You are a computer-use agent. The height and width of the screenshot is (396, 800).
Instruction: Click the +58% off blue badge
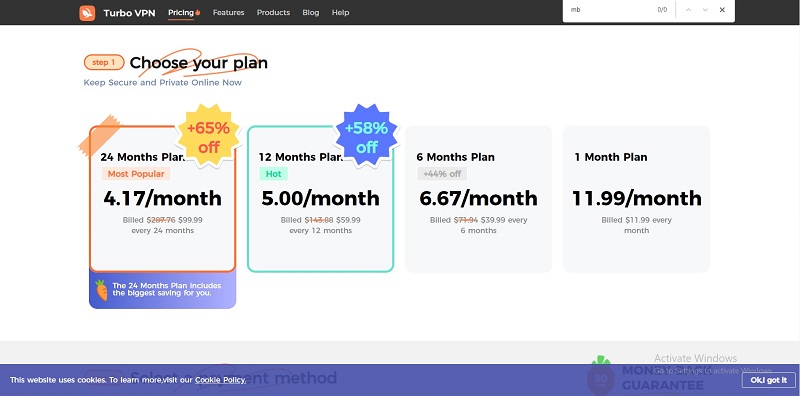click(x=366, y=136)
